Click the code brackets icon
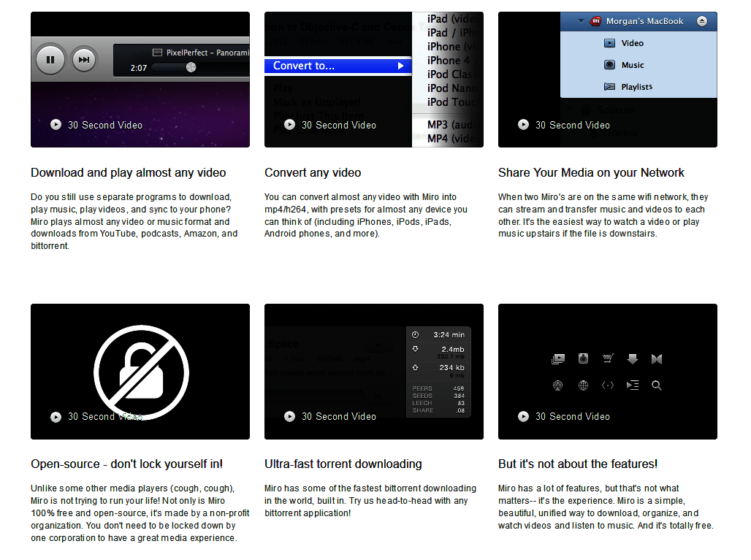Screen dimensions: 751x560 coord(608,385)
